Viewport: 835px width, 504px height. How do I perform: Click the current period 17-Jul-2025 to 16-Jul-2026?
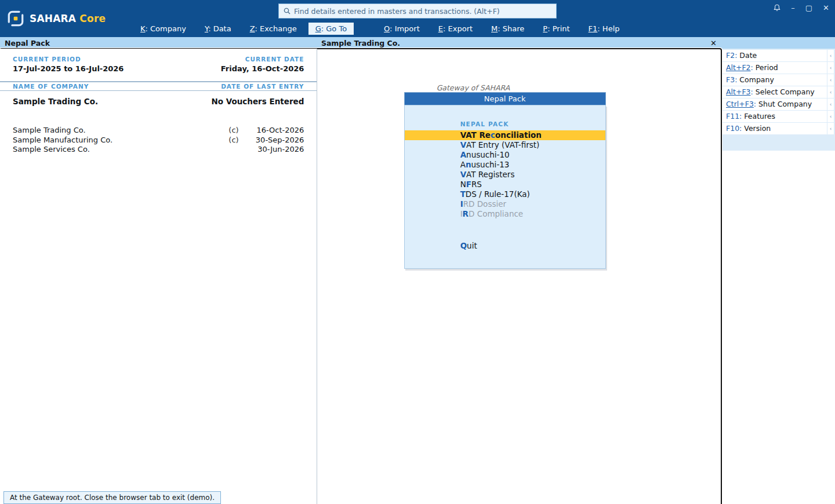click(68, 68)
